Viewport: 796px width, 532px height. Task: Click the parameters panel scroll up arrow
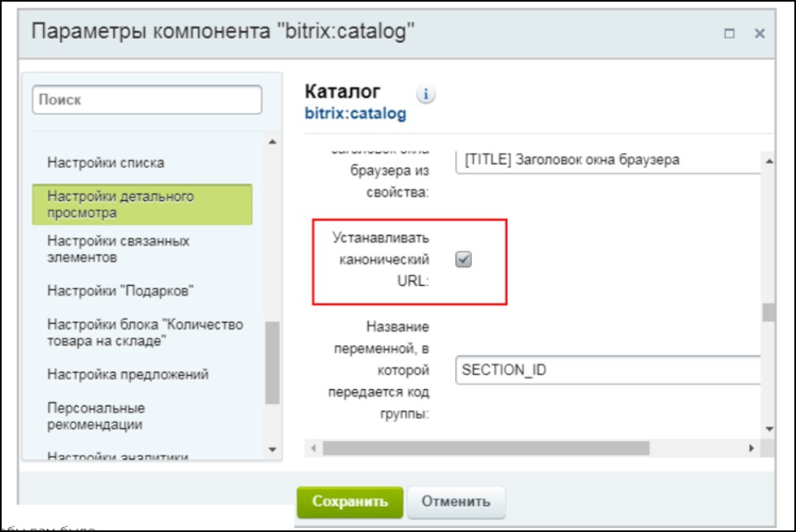click(769, 161)
